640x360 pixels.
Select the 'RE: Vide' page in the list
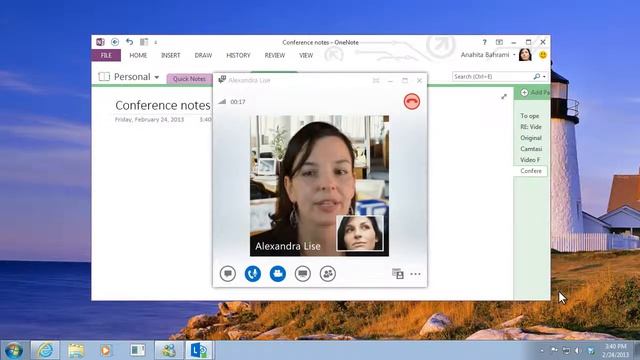[531, 127]
